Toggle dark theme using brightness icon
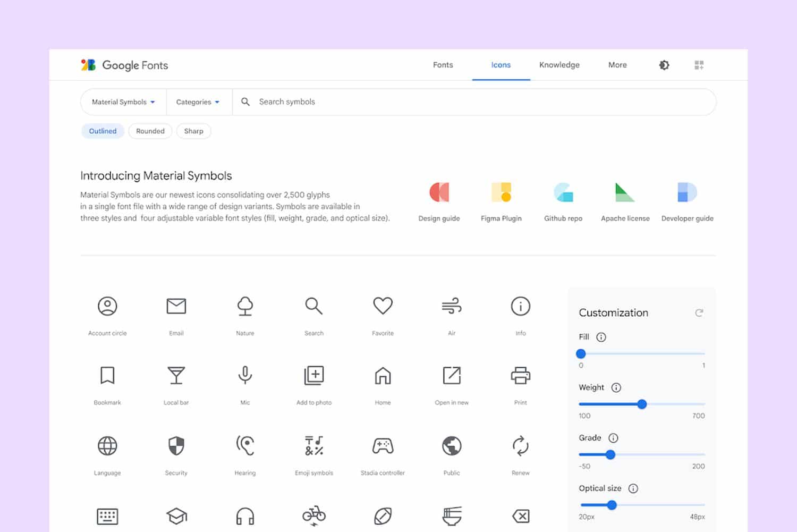This screenshot has width=797, height=532. point(664,65)
